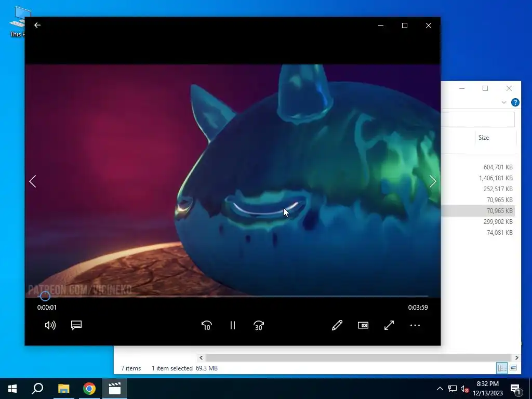The height and width of the screenshot is (399, 532).
Task: Expand the File Explorer ribbon chevron
Action: coord(504,102)
